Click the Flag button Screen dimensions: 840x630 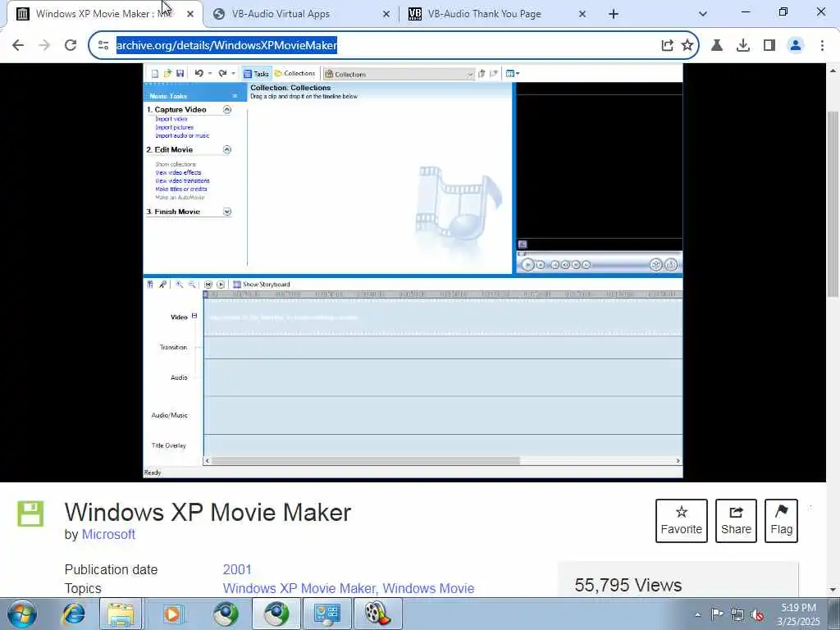781,521
